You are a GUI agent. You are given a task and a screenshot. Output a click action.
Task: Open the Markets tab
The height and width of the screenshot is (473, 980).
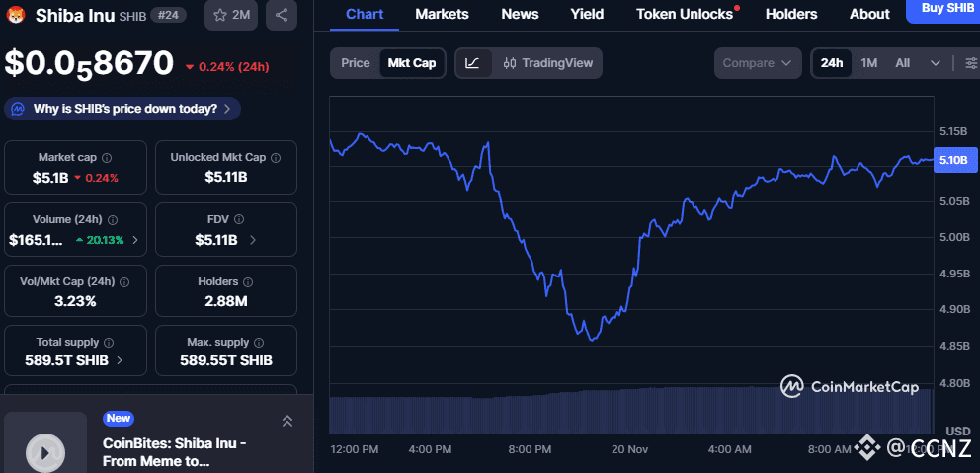[442, 14]
